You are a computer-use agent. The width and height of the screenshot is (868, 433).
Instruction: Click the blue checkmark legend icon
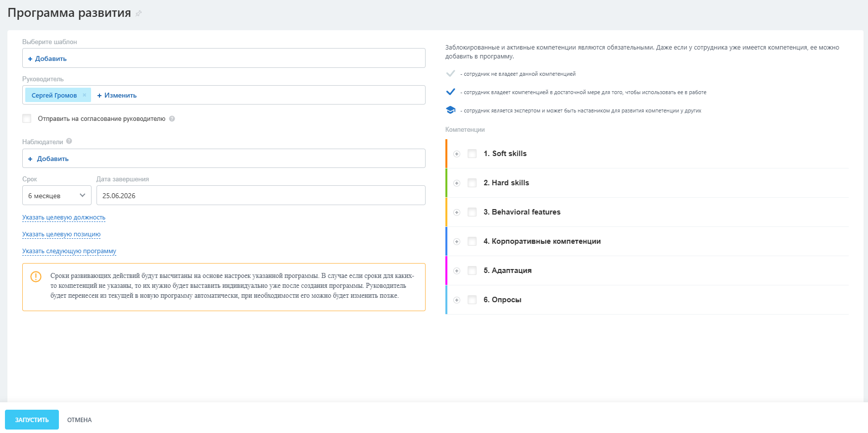tap(450, 92)
